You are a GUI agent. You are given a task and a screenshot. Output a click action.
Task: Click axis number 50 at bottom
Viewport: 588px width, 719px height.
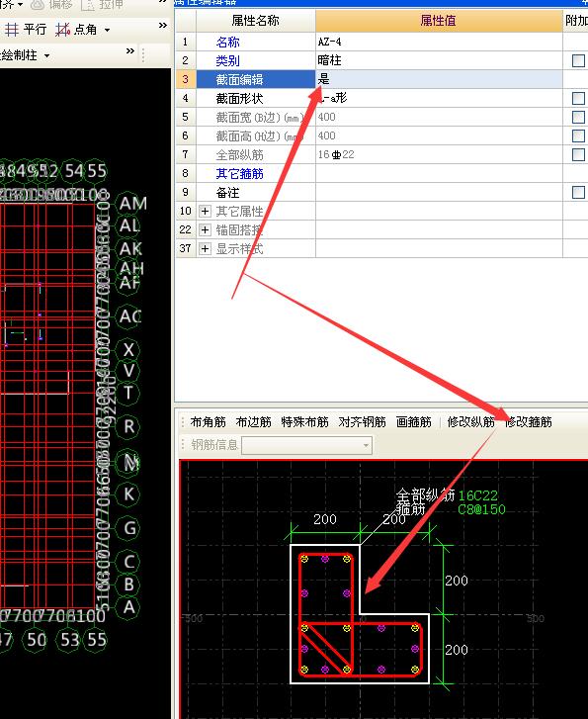click(x=37, y=640)
